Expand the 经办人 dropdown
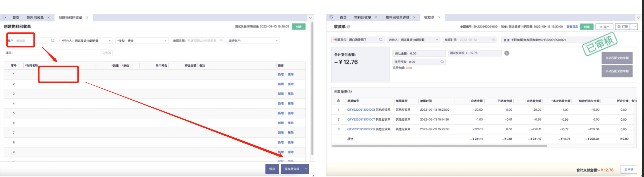The height and width of the screenshot is (177, 644). (x=110, y=41)
